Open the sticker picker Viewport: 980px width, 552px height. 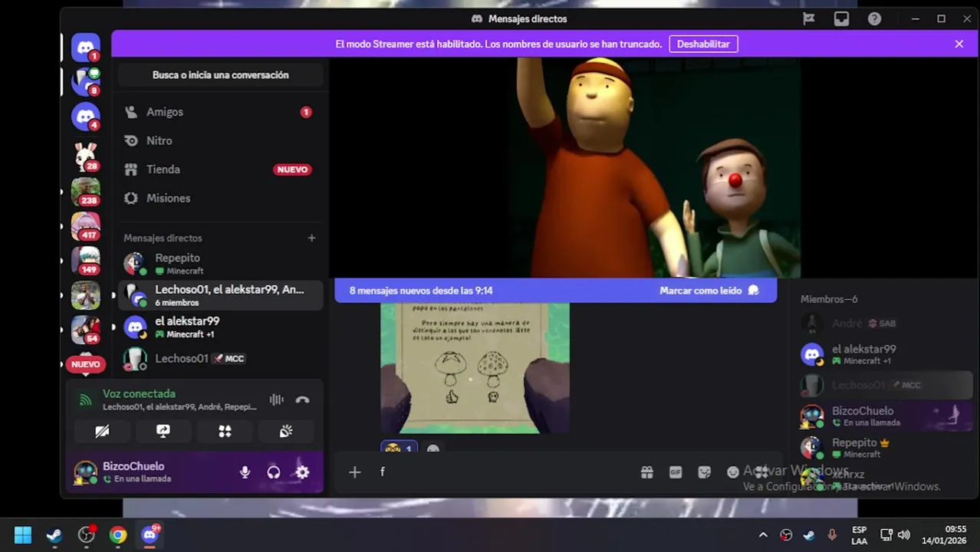point(704,472)
